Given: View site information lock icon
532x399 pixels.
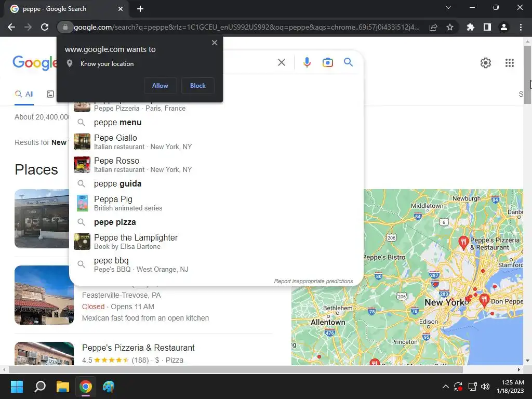Looking at the screenshot, I should point(65,27).
